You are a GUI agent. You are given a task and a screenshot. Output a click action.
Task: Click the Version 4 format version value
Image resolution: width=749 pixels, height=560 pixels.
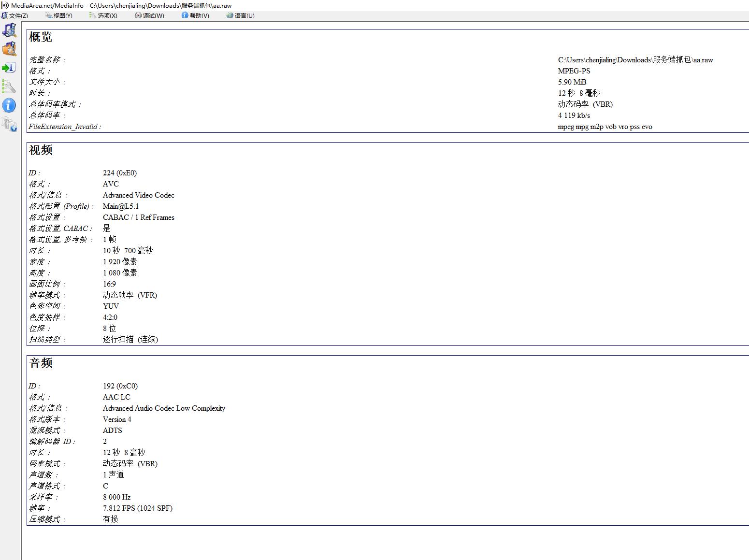pyautogui.click(x=117, y=419)
